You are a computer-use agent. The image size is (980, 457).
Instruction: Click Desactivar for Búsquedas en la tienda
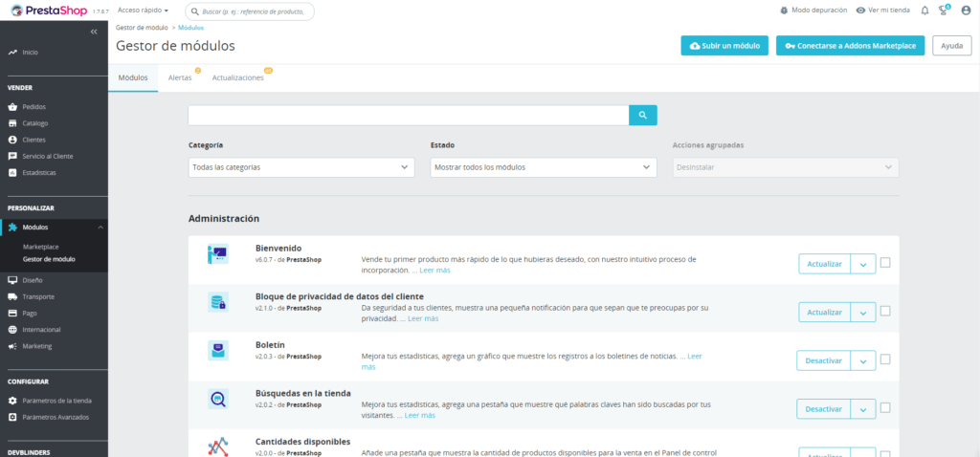tap(824, 409)
